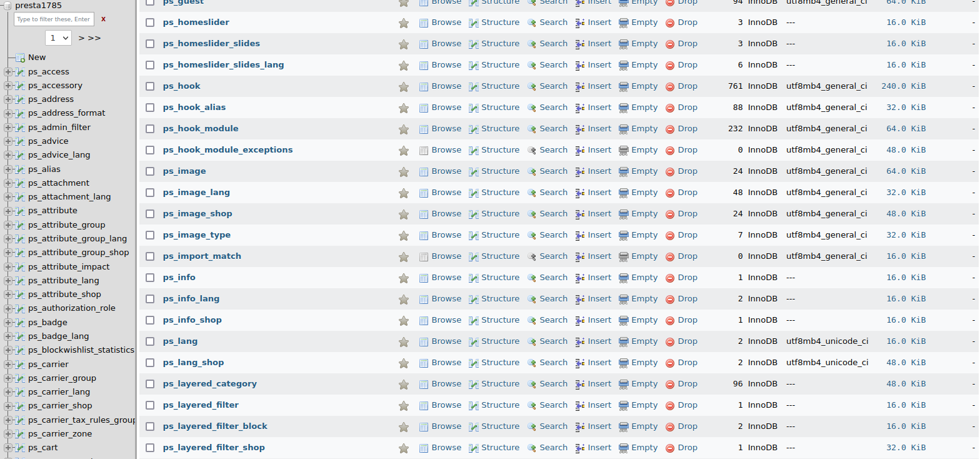Open the ps_homeslider_slides_lang table link

(223, 65)
